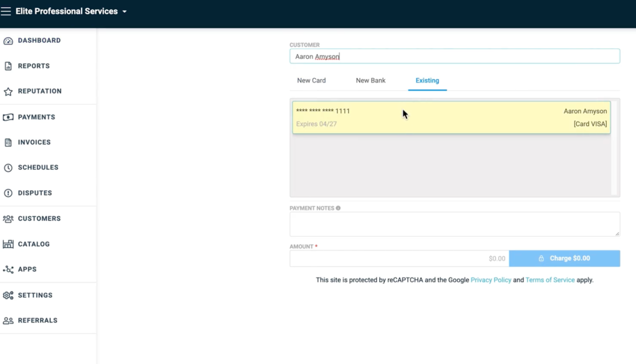Screen dimensions: 636x364
Task: Click the Disputes alert icon
Action: point(8,193)
